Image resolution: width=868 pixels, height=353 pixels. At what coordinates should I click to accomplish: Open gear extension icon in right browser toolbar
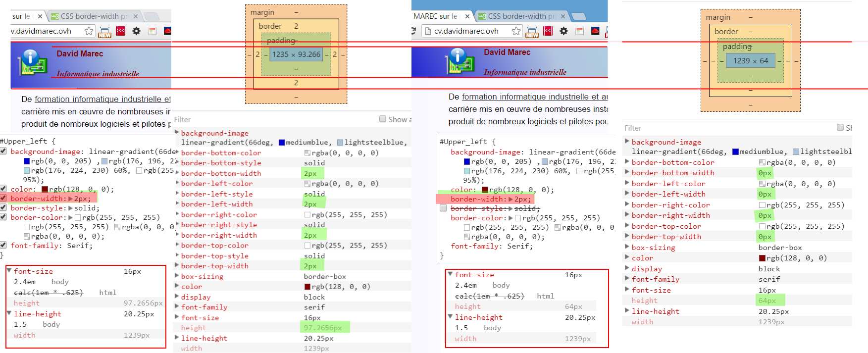coord(563,31)
